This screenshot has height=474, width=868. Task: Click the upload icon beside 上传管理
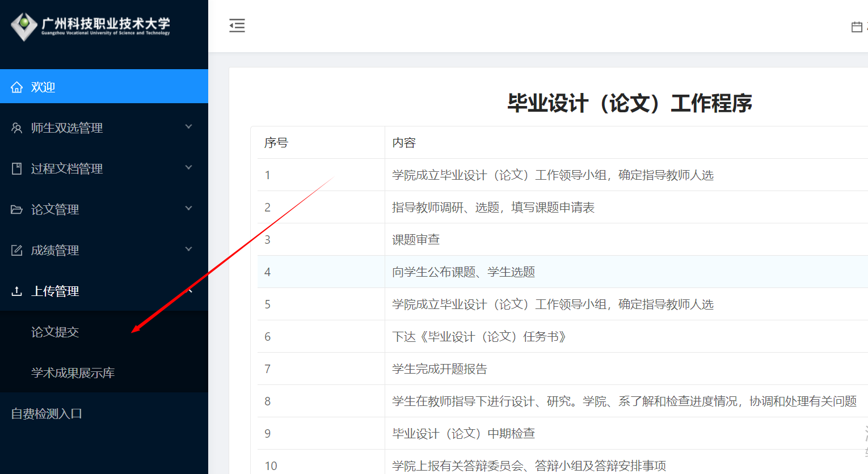coord(16,290)
